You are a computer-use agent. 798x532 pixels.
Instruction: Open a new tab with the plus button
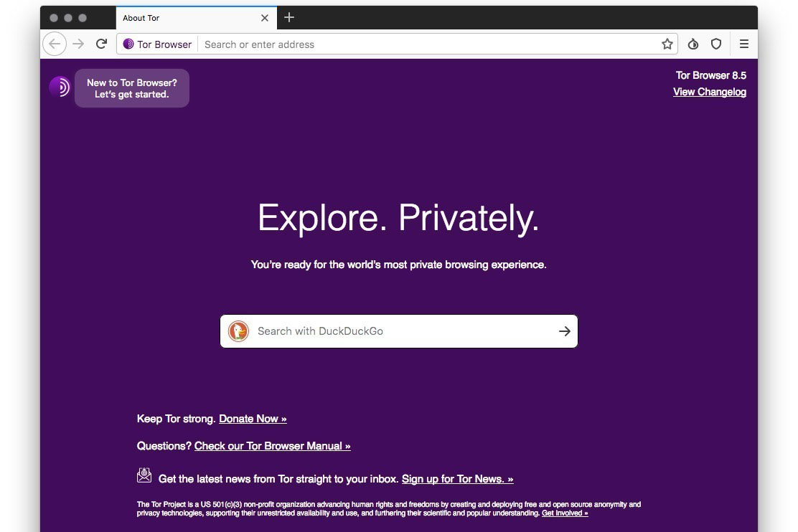(289, 17)
